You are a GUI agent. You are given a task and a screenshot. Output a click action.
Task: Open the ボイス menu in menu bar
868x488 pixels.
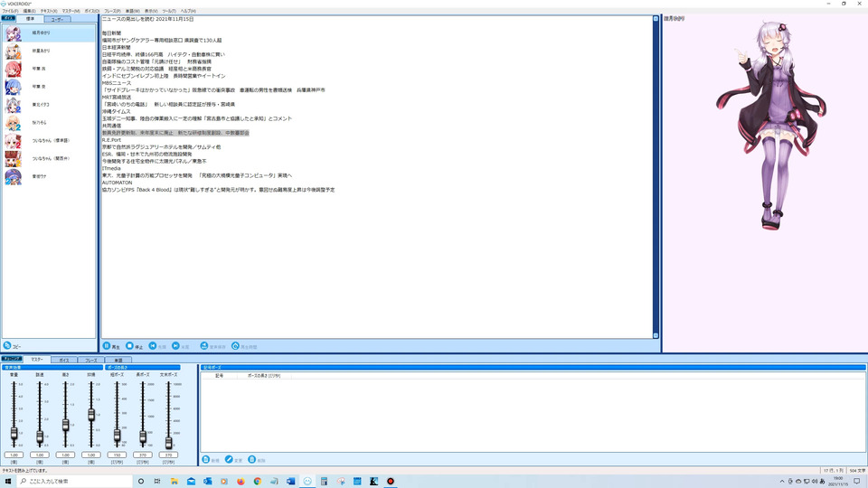[92, 11]
